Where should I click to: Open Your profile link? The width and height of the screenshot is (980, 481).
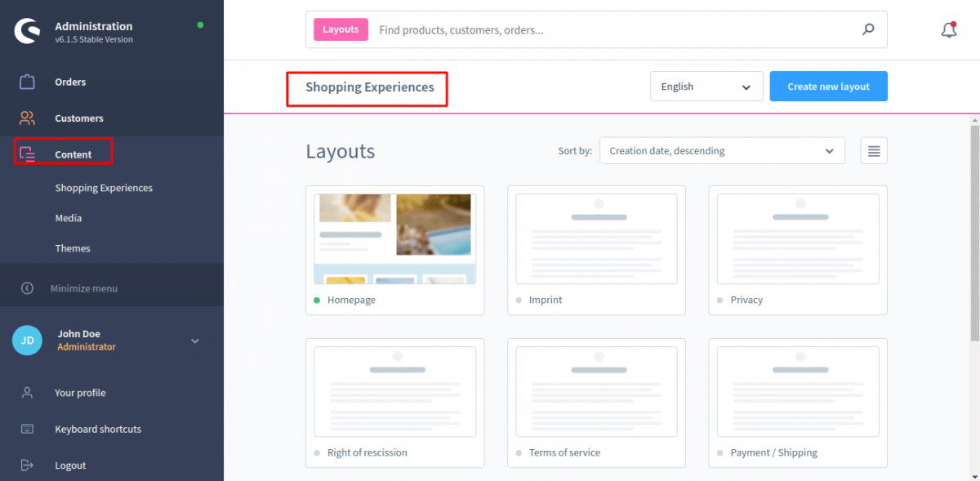[80, 393]
